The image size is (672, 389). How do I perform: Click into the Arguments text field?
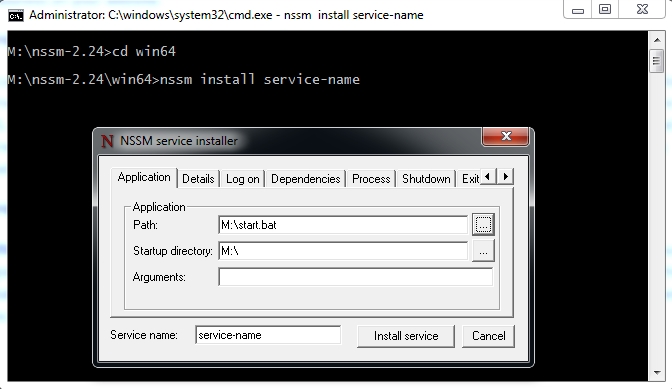[x=356, y=277]
